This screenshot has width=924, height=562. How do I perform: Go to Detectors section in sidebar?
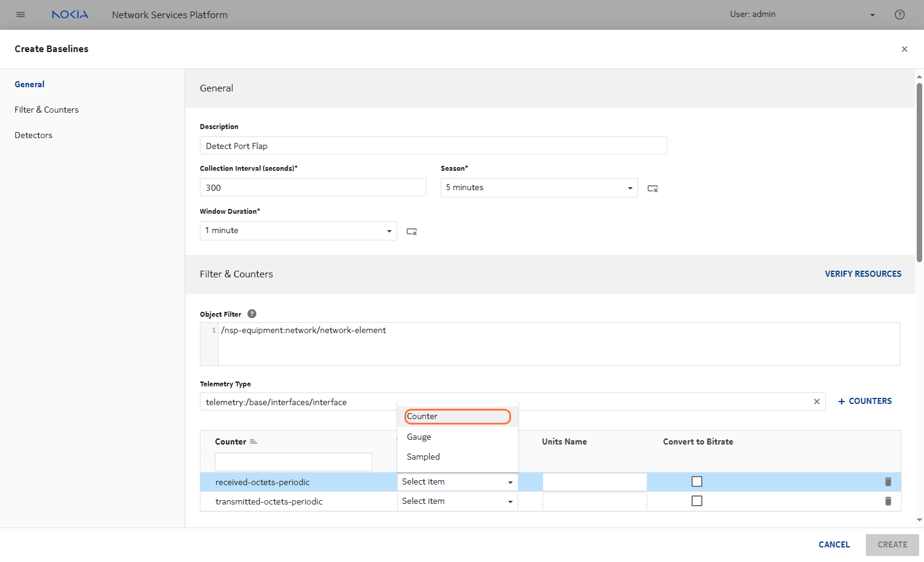pos(33,135)
